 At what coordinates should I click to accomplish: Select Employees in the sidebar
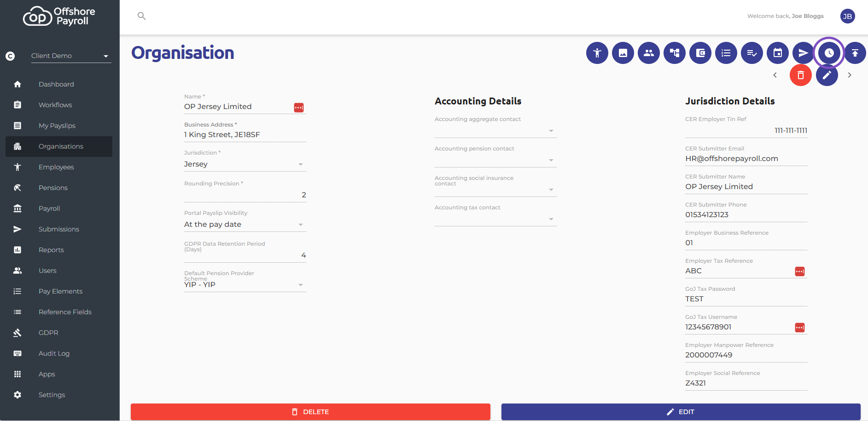59,167
